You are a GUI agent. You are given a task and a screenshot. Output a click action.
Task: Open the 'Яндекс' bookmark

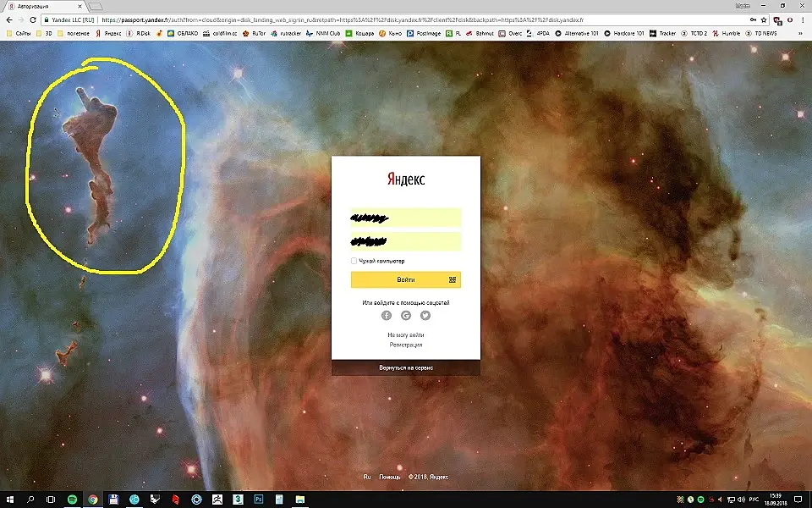(x=107, y=33)
